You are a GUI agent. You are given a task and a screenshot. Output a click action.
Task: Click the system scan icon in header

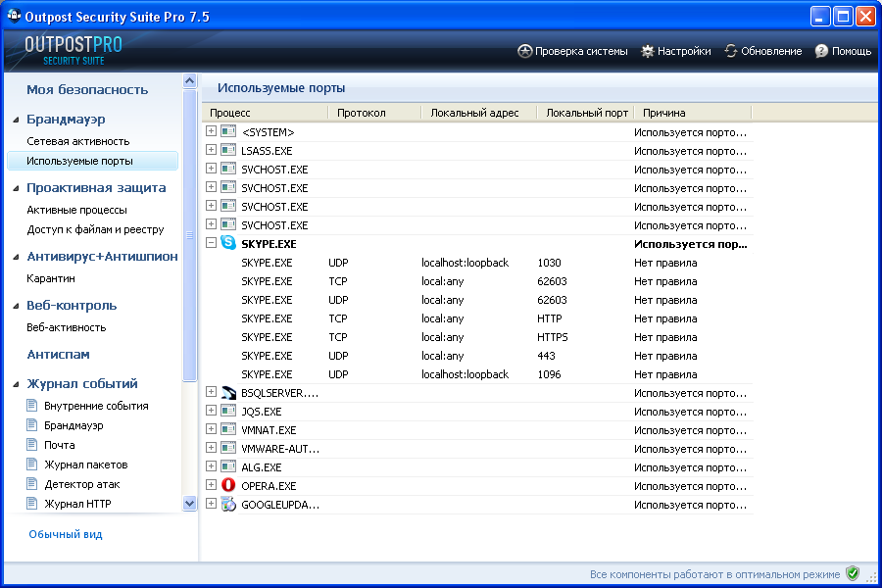tap(524, 51)
